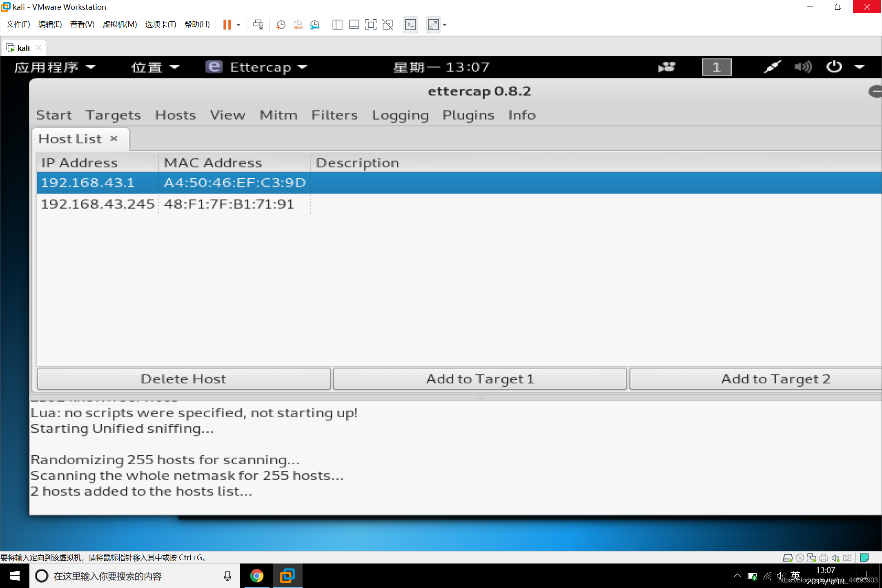Open the Plugins menu

(x=469, y=115)
